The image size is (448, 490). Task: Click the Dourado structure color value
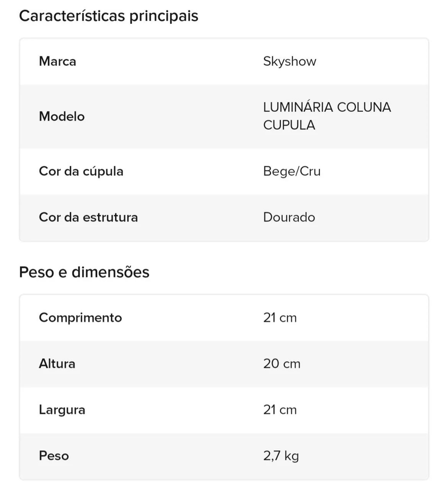tap(289, 217)
